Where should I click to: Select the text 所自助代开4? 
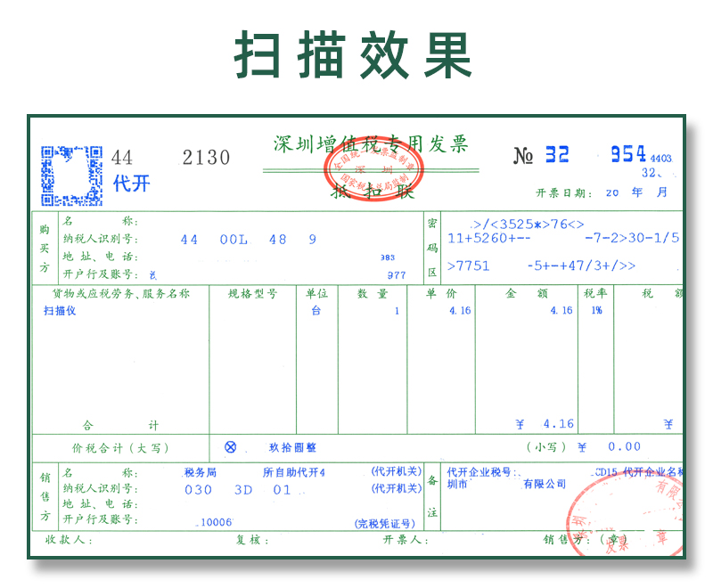point(294,472)
